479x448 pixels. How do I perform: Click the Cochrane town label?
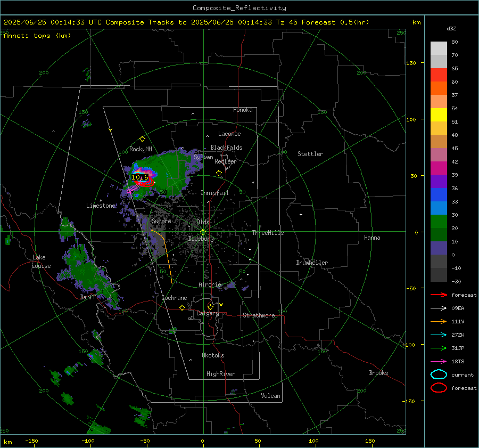click(x=174, y=298)
